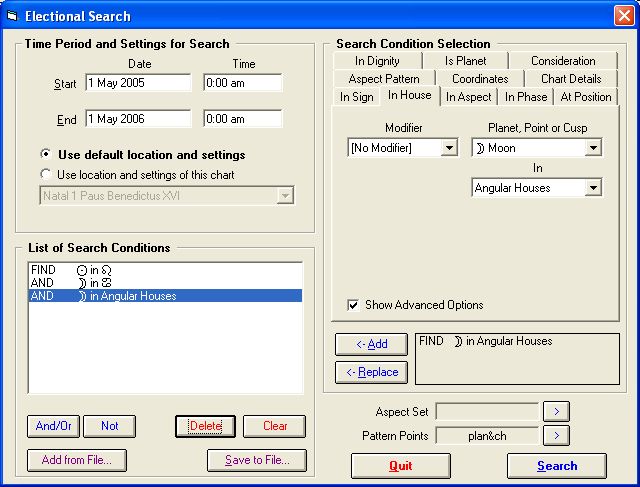
Task: Click the arrow button beside Pattern Points
Action: click(x=556, y=435)
